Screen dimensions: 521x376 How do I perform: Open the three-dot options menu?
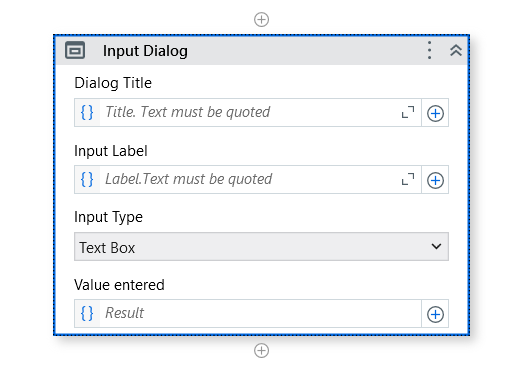point(429,50)
